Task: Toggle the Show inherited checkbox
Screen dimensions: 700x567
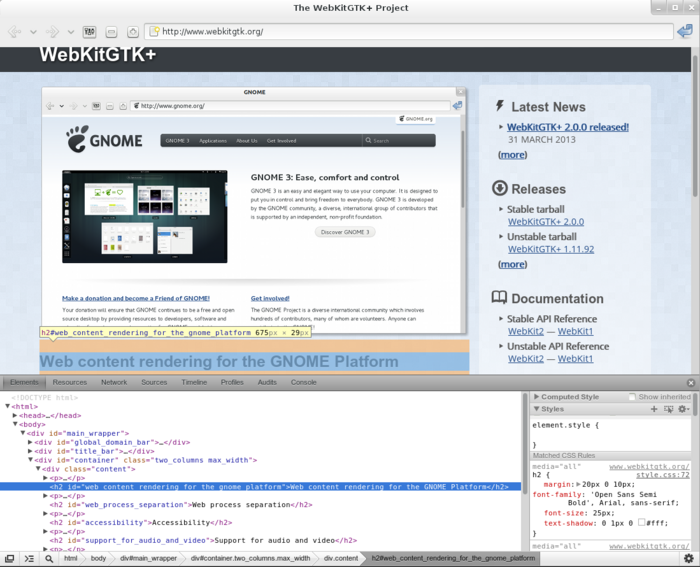Action: click(632, 397)
